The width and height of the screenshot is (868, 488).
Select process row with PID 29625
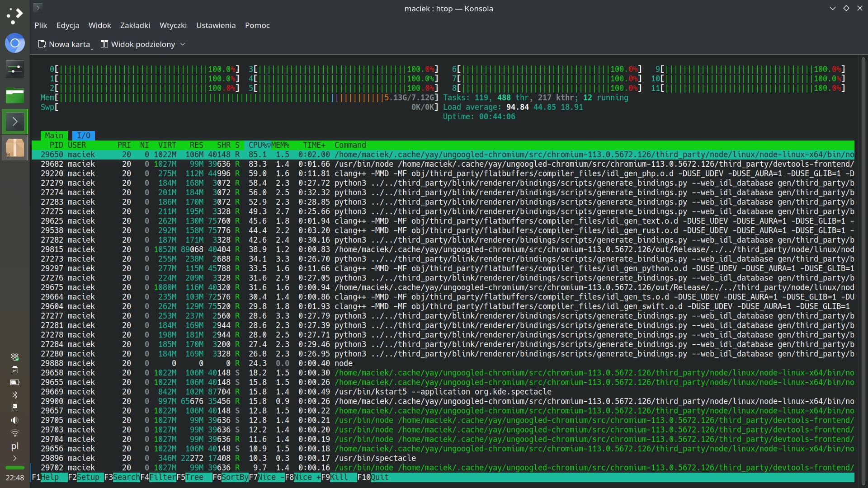point(443,221)
